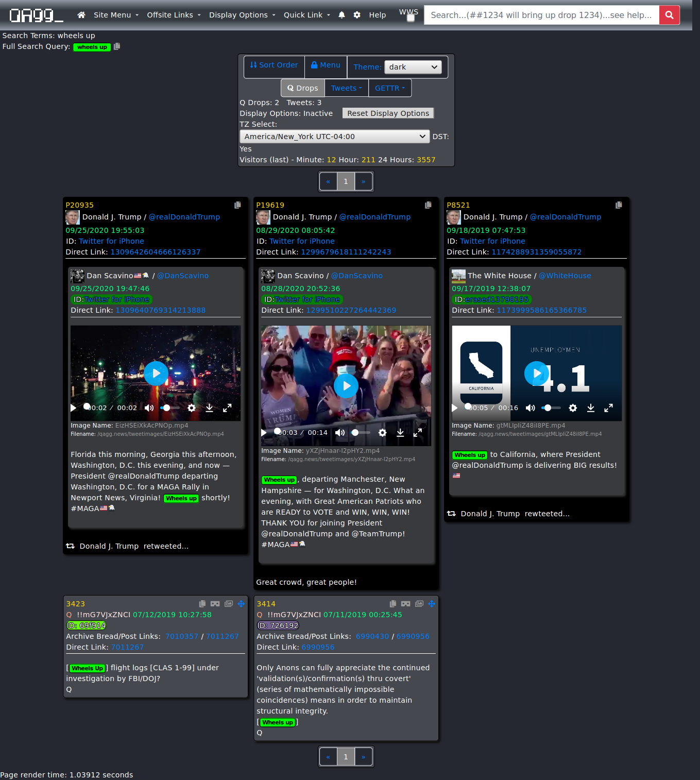The image size is (700, 780).
Task: Open image gallery icon on drop 3414
Action: coord(419,604)
